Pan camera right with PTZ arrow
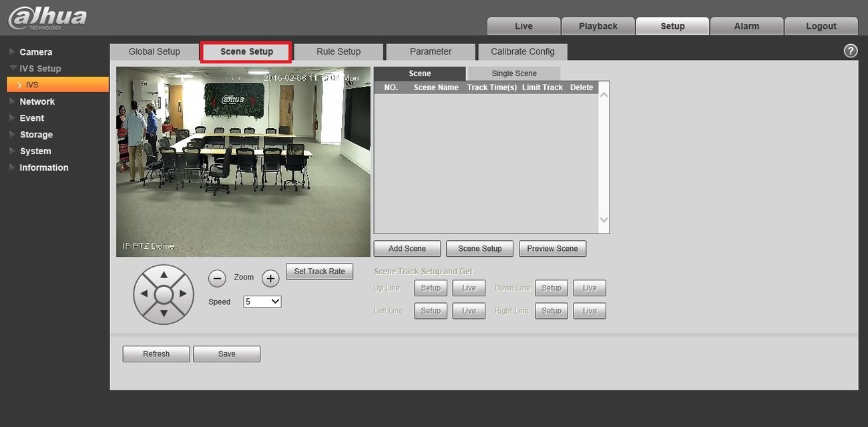Viewport: 868px width, 427px height. click(183, 294)
